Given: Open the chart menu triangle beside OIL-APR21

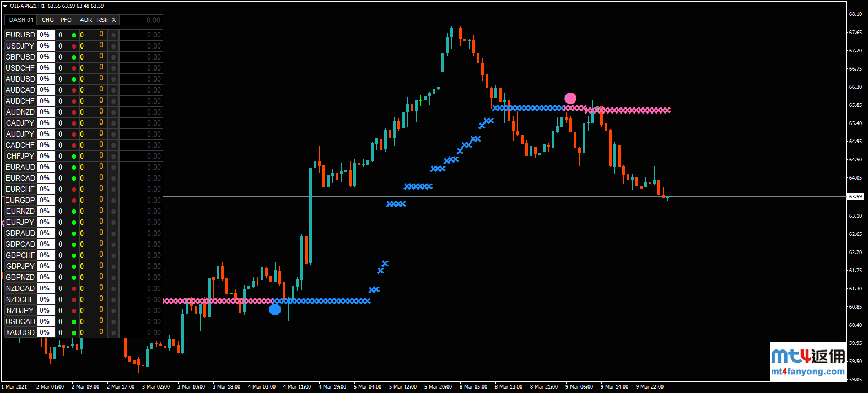Looking at the screenshot, I should [x=5, y=6].
